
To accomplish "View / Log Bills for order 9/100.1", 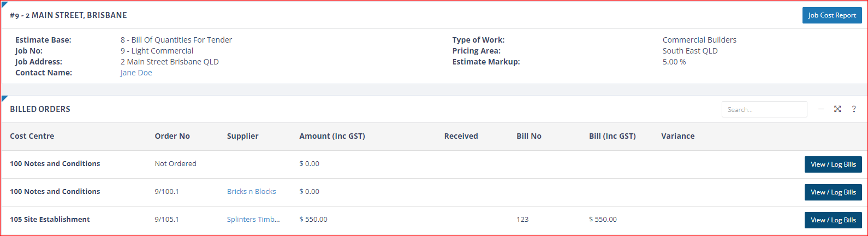I will click(833, 192).
